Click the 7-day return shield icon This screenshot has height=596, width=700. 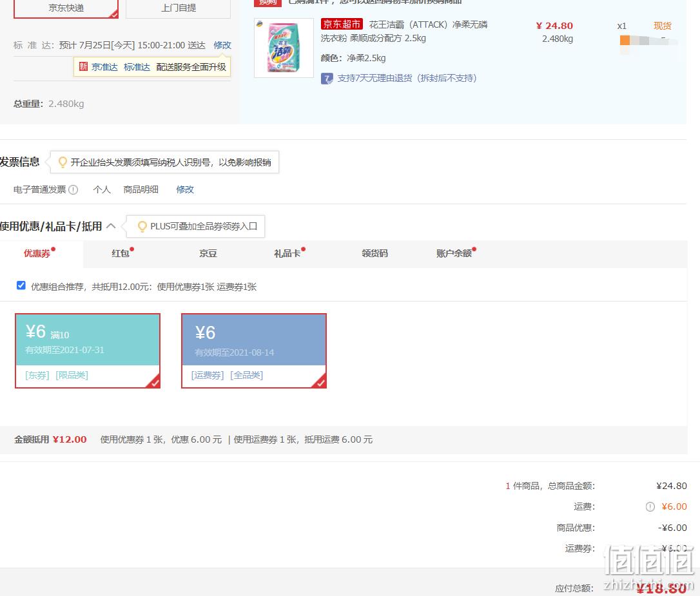click(x=327, y=79)
